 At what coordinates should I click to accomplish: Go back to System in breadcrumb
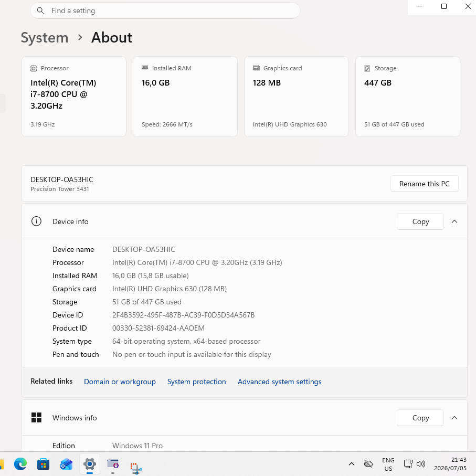[45, 38]
